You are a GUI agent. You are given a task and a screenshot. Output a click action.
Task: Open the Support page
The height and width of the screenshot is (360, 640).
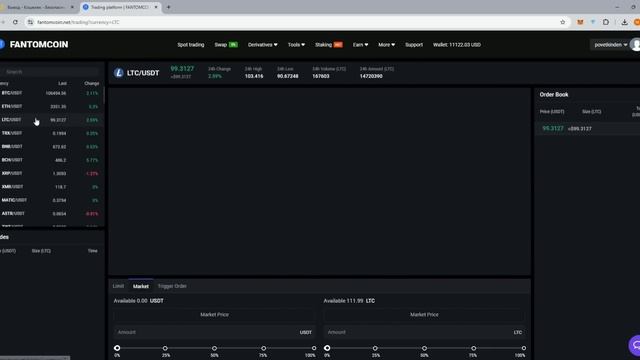[414, 44]
